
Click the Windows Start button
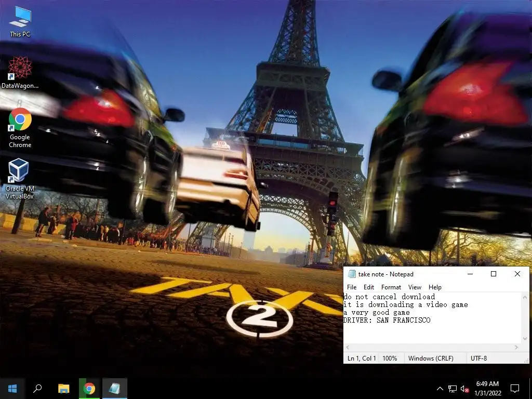(x=12, y=389)
